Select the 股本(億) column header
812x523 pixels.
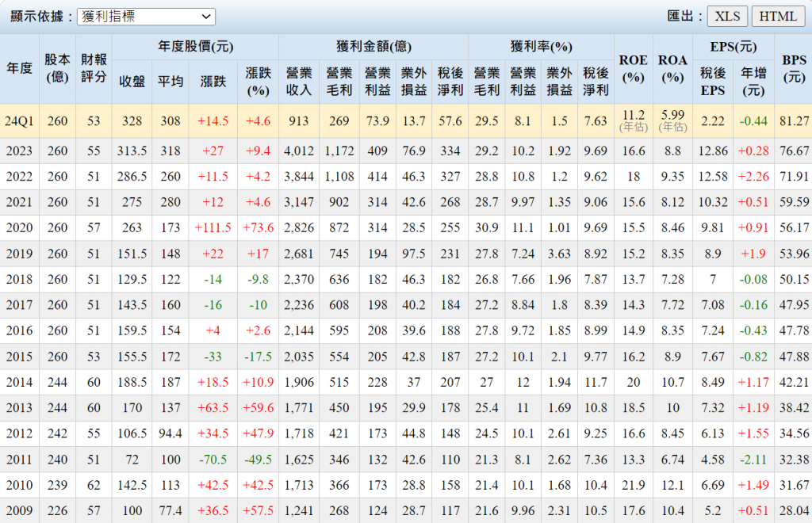pos(57,69)
